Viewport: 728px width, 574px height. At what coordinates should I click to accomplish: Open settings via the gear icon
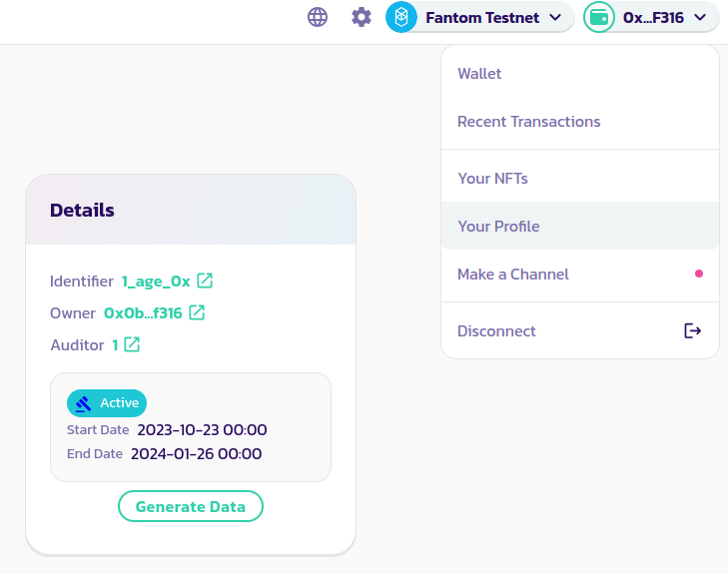pyautogui.click(x=362, y=17)
